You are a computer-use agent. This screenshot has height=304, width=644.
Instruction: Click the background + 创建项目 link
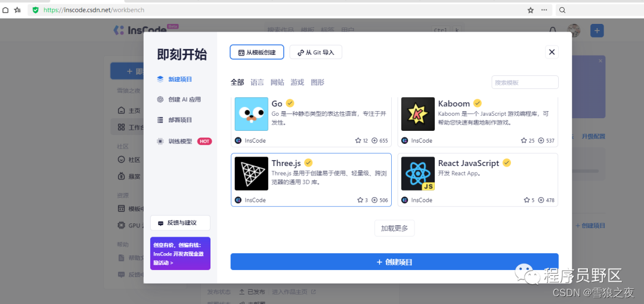pos(590,225)
